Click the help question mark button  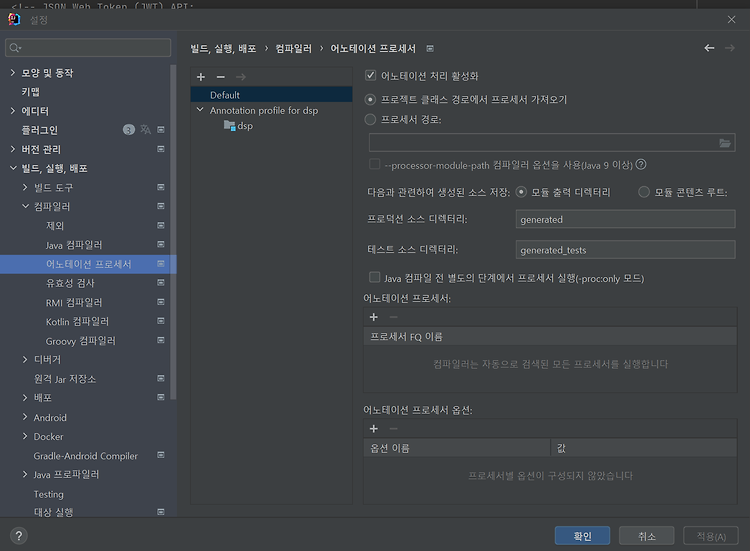click(19, 536)
